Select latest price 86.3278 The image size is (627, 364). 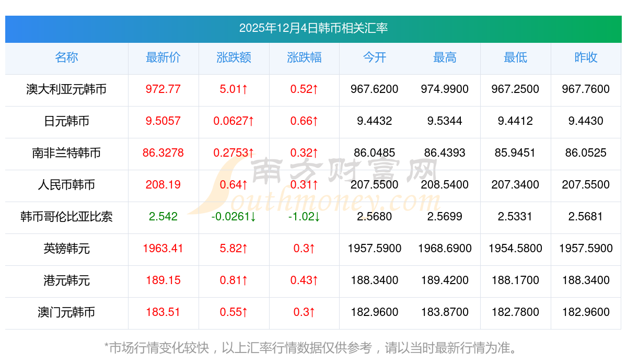pyautogui.click(x=163, y=153)
